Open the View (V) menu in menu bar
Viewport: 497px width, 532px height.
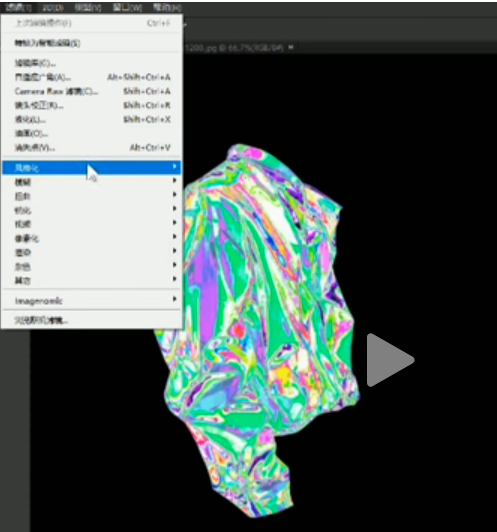coord(88,7)
